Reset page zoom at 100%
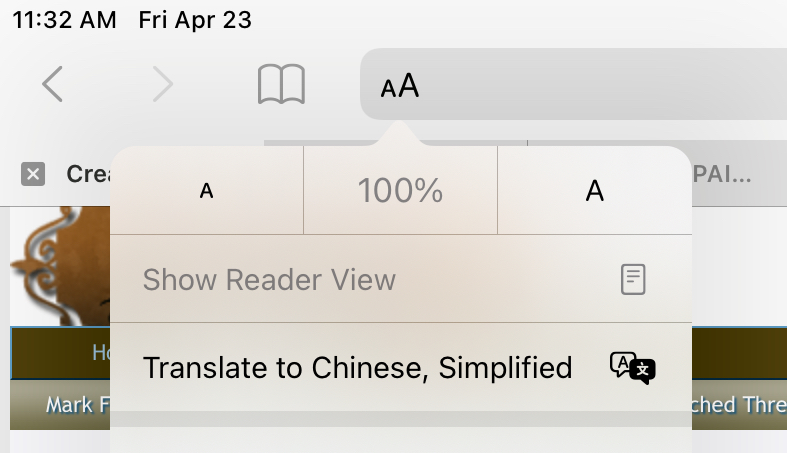Viewport: 787px width, 453px height. 400,190
